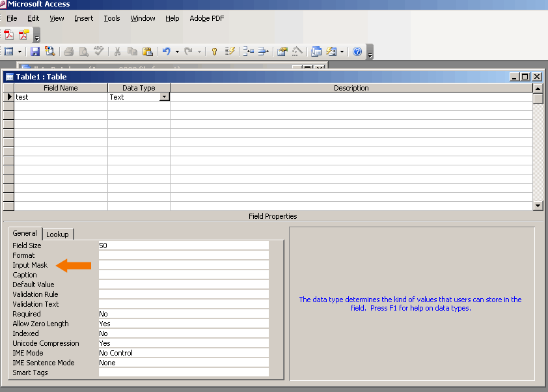Click the Print Preview icon

click(x=84, y=51)
